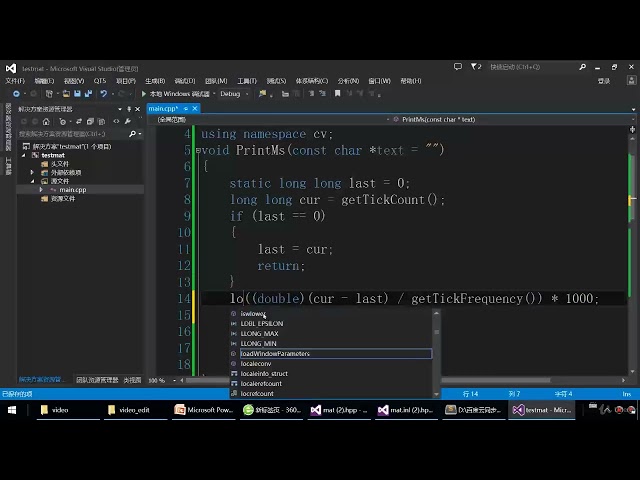Toggle pin on main.cpp tab
640x480 pixels.
[x=184, y=108]
